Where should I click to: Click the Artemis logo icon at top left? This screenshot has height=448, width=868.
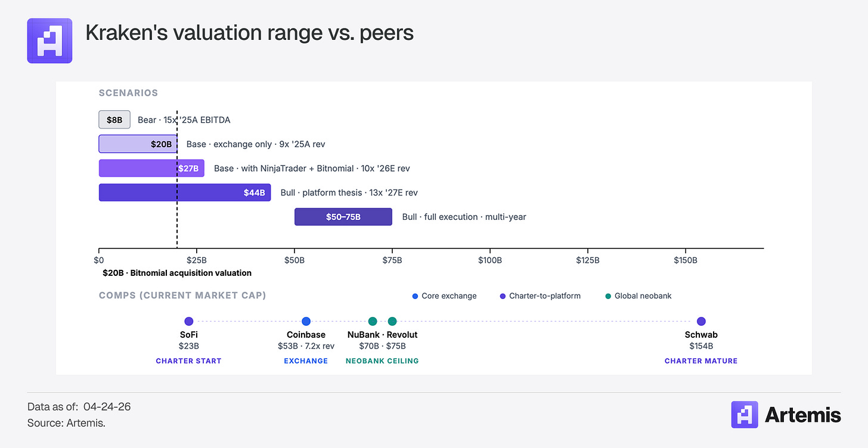click(49, 41)
